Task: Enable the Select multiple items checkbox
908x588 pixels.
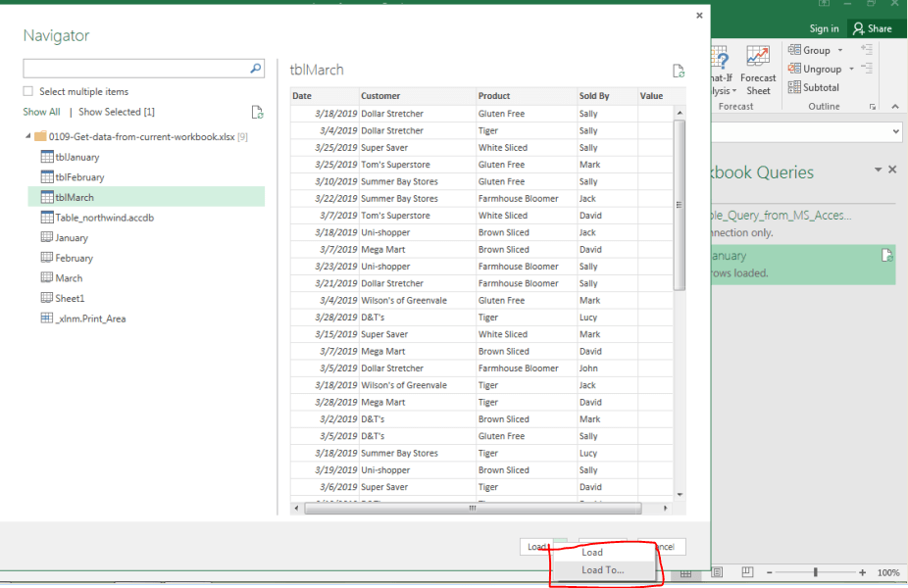Action: (26, 90)
